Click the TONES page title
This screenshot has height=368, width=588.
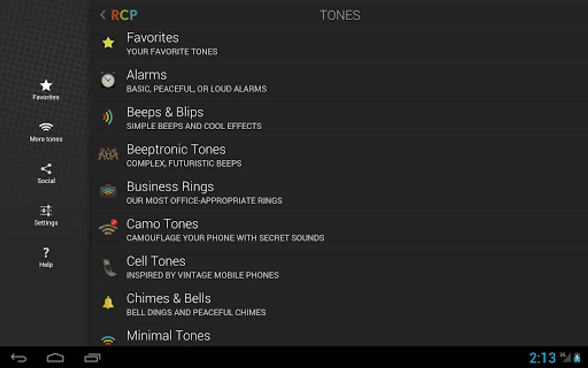[x=340, y=16]
